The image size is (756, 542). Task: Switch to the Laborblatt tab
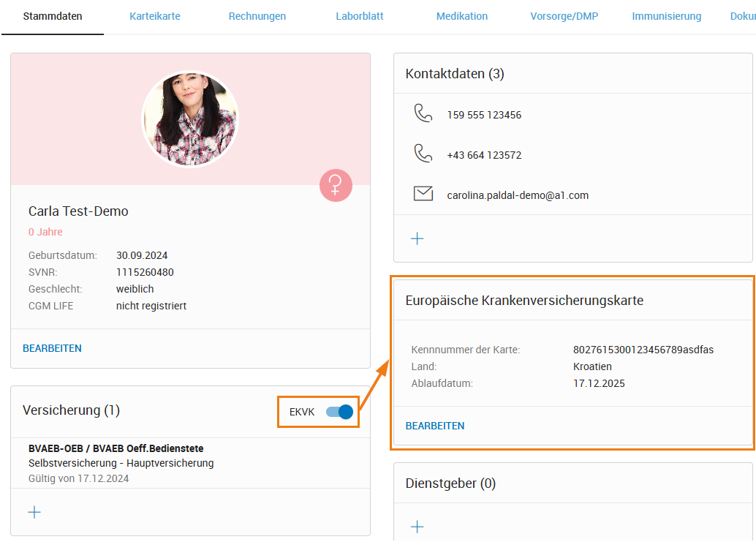point(359,15)
